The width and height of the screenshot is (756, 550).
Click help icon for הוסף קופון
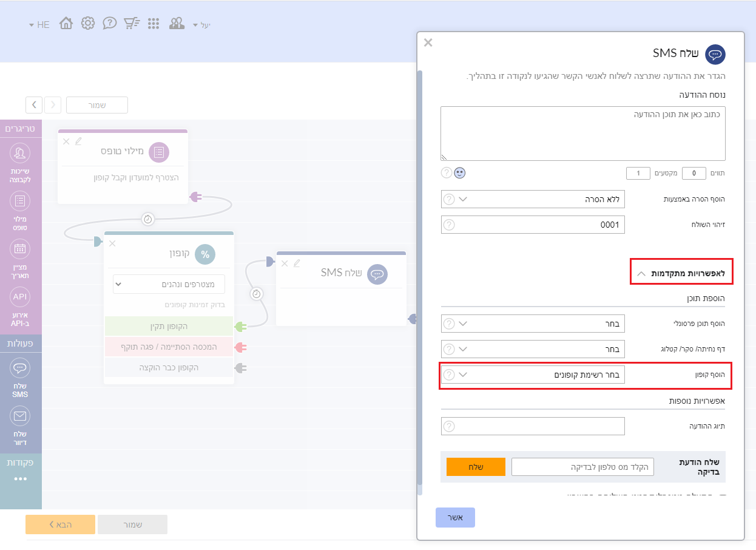tap(449, 375)
